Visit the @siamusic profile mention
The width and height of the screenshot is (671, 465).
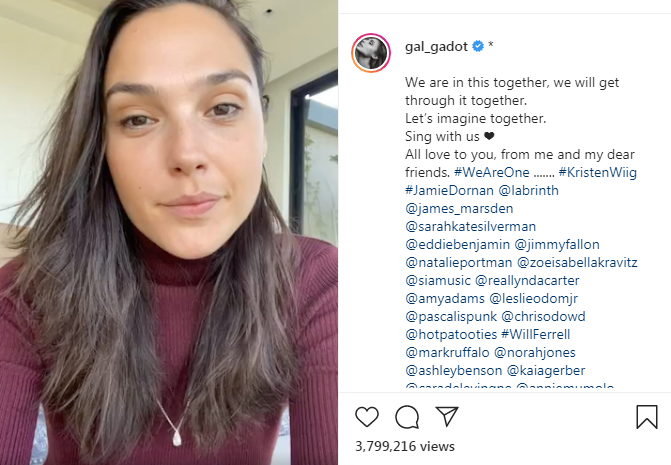tap(438, 280)
